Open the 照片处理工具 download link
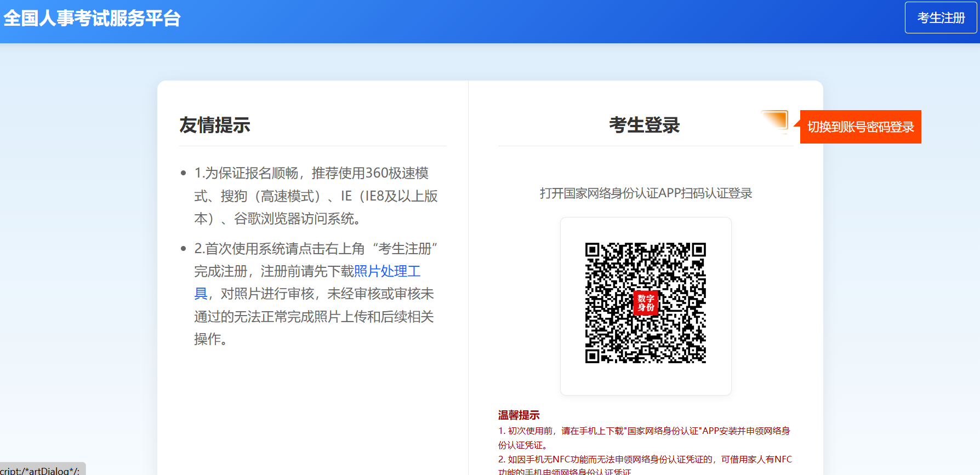Screen dimensions: 980x475 click(x=387, y=271)
